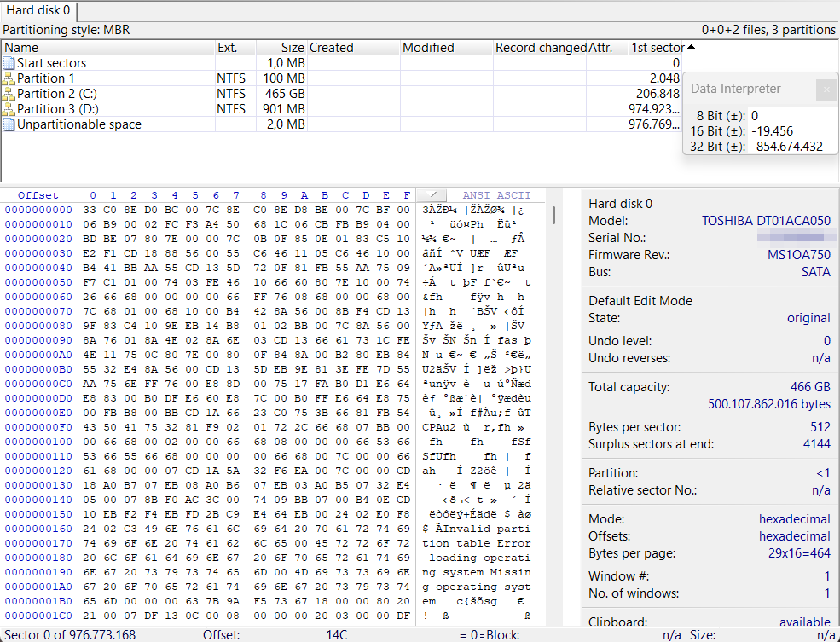Click the Attr. column header

pyautogui.click(x=607, y=48)
